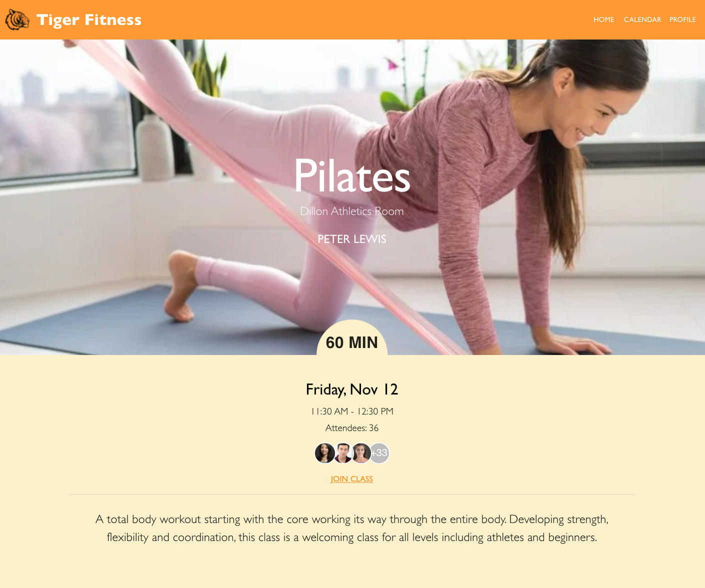
Task: Click the Attendees: 36 count text
Action: 352,428
